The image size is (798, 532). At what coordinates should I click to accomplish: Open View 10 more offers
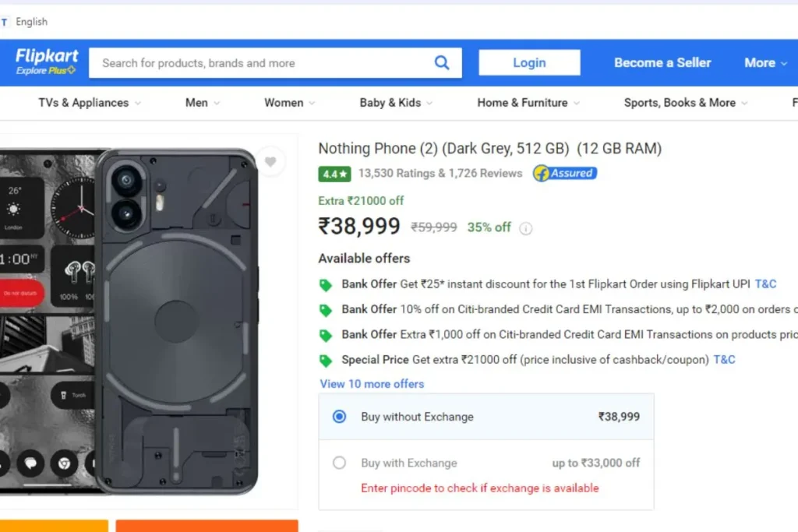pos(372,384)
